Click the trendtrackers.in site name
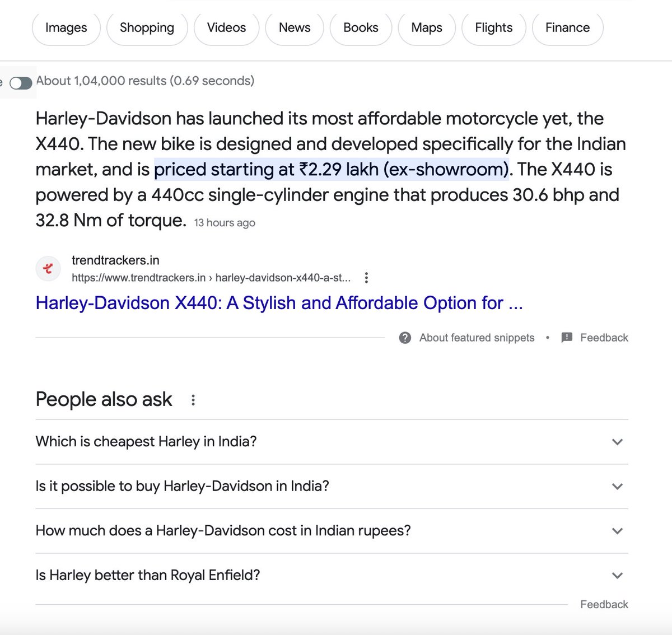 click(115, 260)
